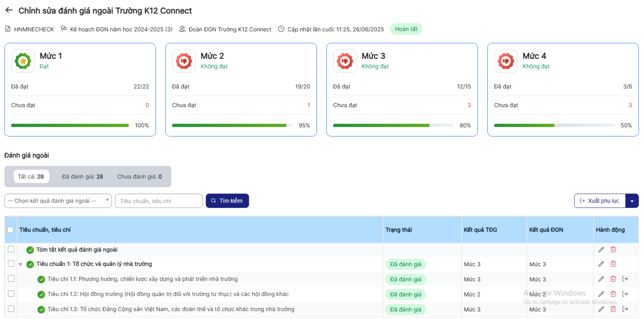Collapse the Tiêu chuẩn 1 tree row

point(21,264)
